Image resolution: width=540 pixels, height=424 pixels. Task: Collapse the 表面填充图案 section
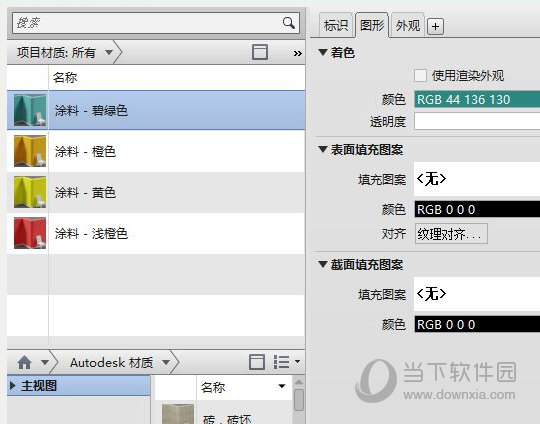point(323,149)
